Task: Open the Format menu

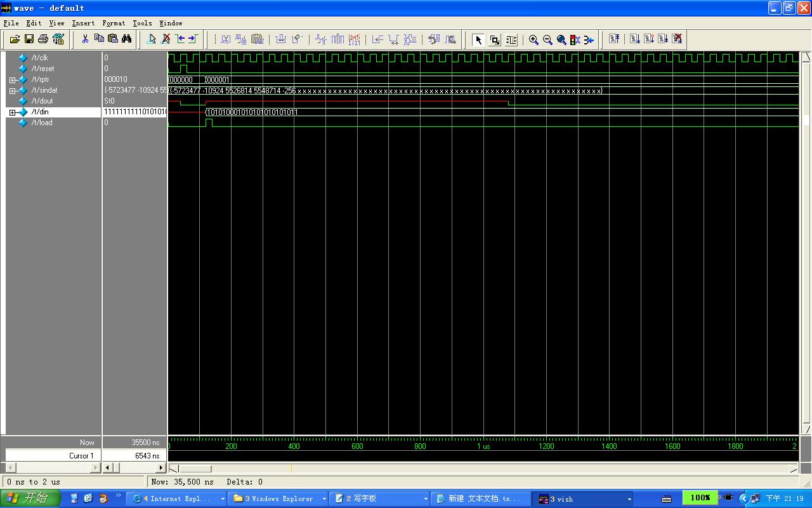Action: [114, 23]
